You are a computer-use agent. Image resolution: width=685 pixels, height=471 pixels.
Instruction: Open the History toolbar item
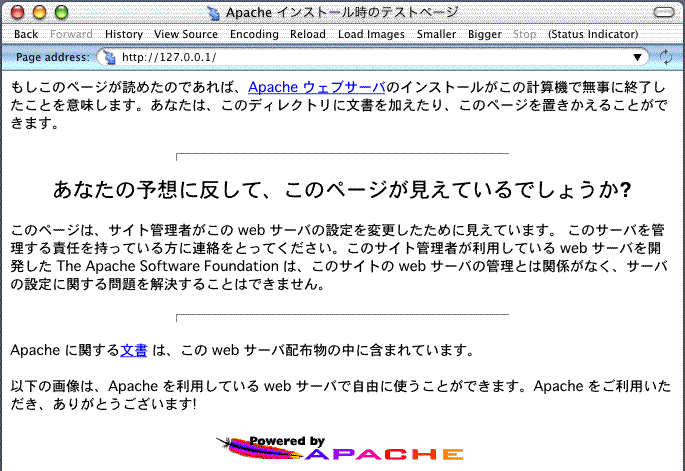(124, 34)
